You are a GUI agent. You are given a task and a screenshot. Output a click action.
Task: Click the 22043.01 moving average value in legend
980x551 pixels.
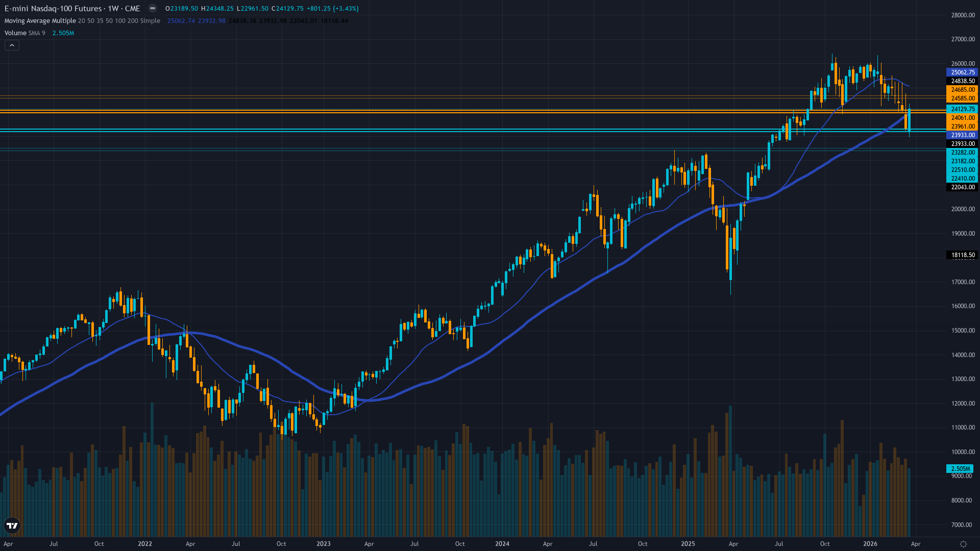[x=304, y=21]
